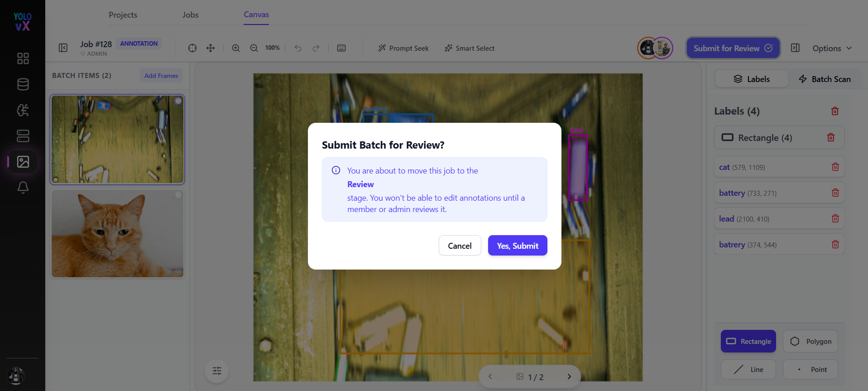Open the server stack icon in sidebar
This screenshot has width=868, height=391.
click(x=23, y=136)
